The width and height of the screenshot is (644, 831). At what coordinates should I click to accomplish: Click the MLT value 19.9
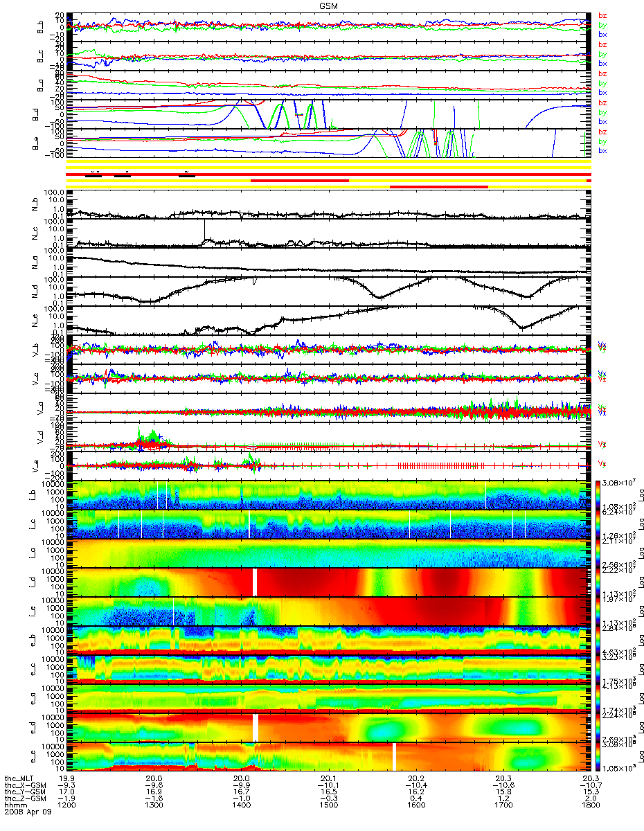coord(68,779)
